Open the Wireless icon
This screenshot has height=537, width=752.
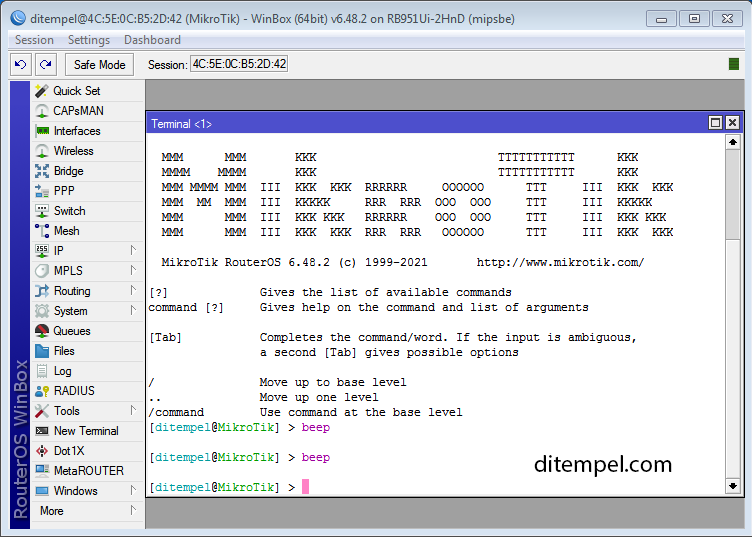pyautogui.click(x=42, y=151)
